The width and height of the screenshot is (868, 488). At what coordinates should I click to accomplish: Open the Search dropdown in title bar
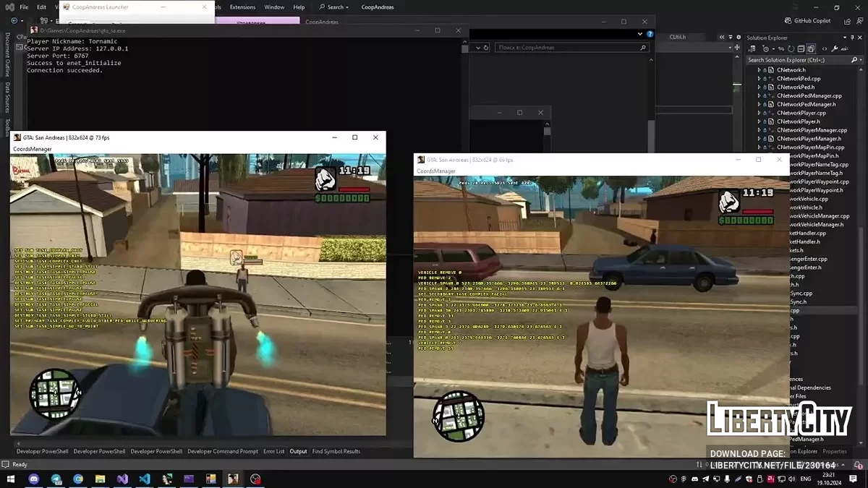pyautogui.click(x=337, y=7)
